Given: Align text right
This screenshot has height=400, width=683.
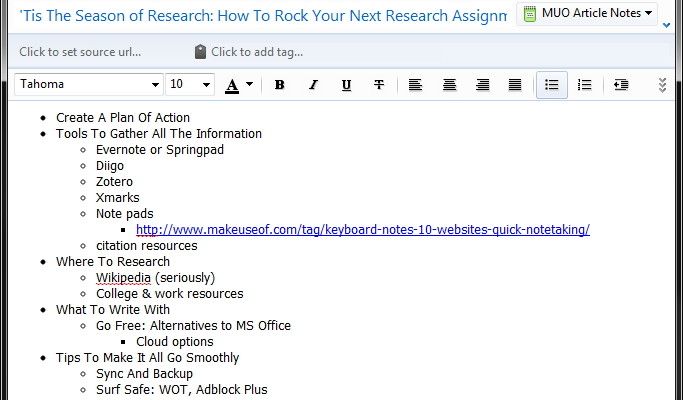Looking at the screenshot, I should 482,85.
